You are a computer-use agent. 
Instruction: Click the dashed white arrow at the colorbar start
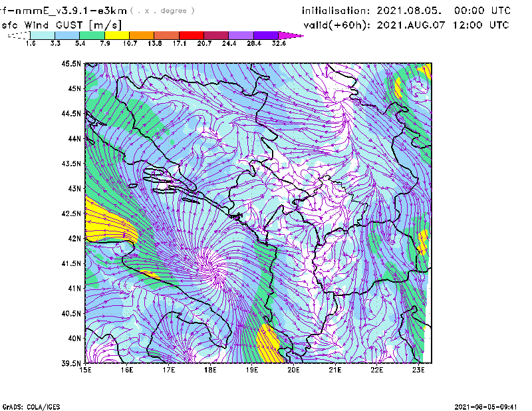pos(19,35)
